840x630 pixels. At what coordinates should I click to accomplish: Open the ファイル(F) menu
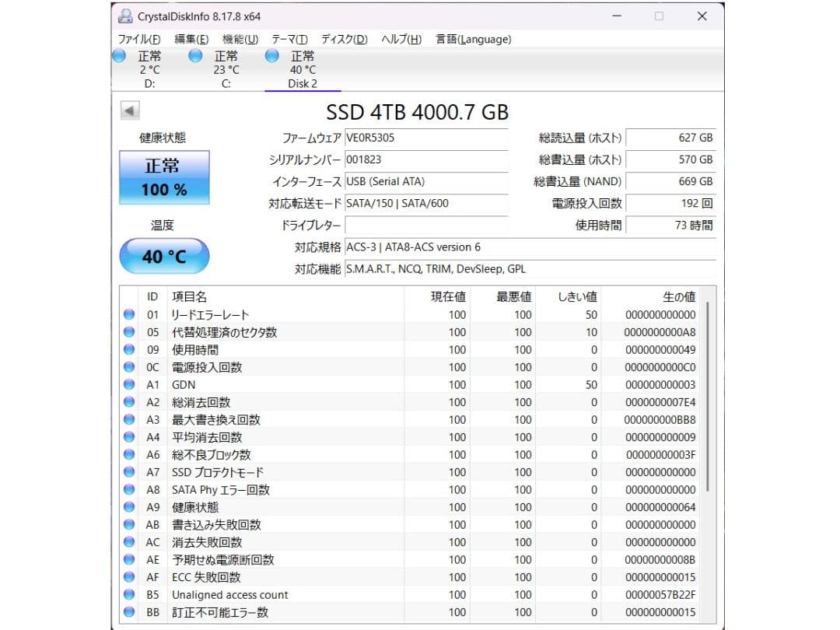[138, 39]
